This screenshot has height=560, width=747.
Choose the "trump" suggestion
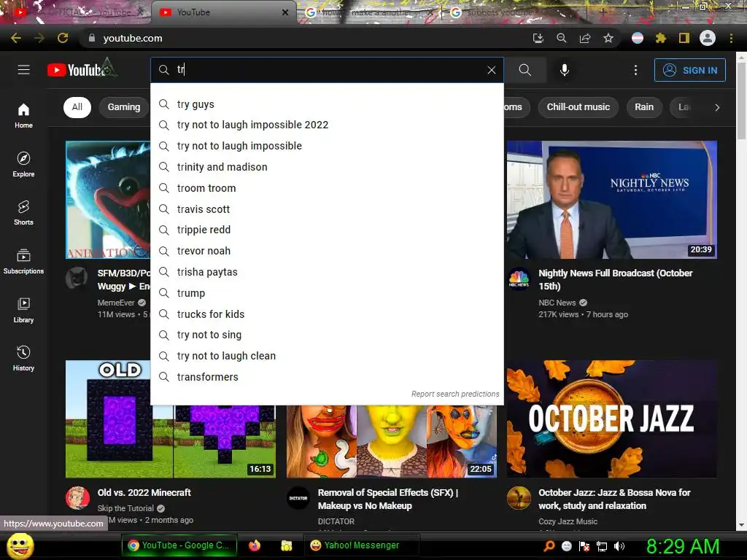pos(327,293)
